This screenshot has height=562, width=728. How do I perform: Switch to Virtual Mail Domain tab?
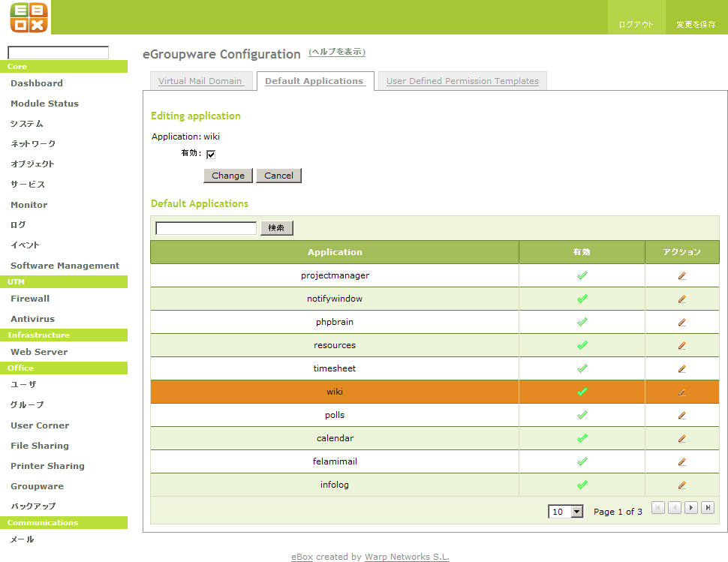coord(201,81)
